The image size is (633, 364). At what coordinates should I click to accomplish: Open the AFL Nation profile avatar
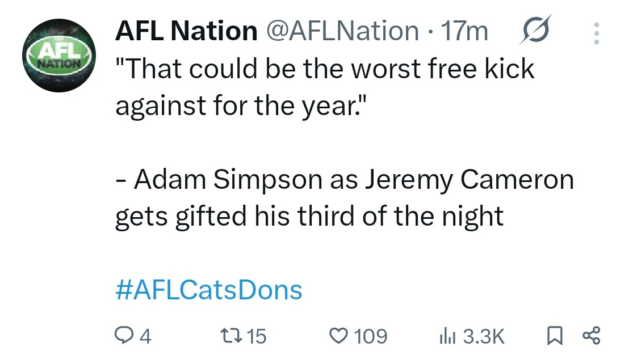(x=58, y=56)
